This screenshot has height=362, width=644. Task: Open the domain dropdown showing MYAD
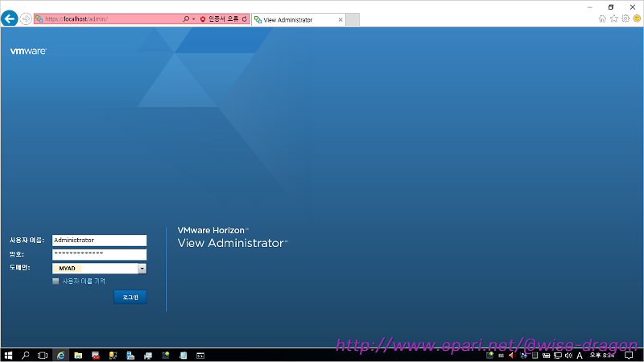(99, 269)
